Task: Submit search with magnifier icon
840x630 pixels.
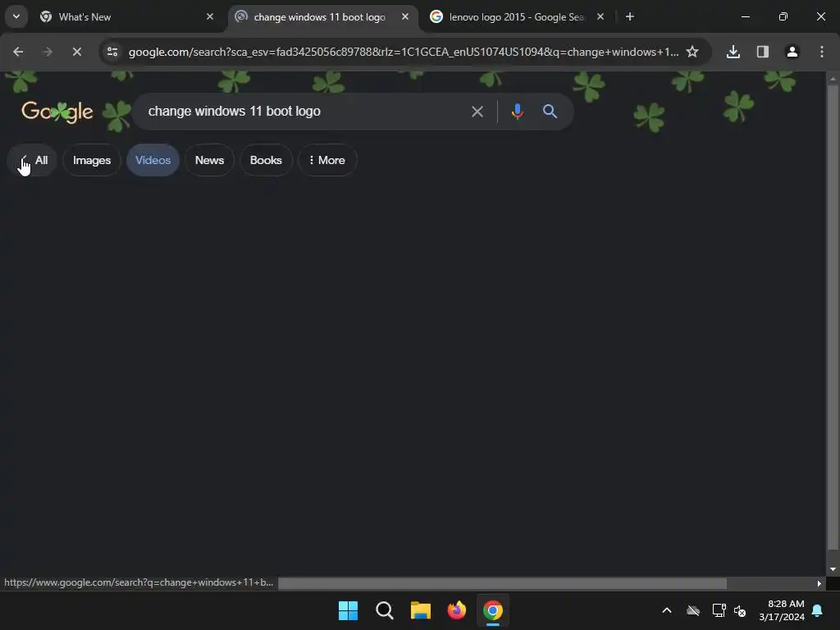Action: click(550, 112)
